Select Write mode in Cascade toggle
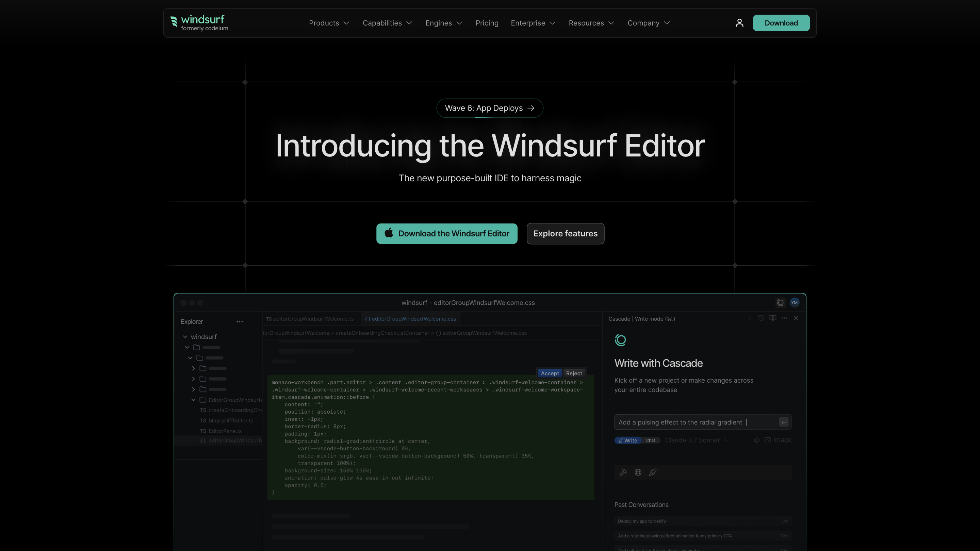The width and height of the screenshot is (980, 551). click(628, 440)
